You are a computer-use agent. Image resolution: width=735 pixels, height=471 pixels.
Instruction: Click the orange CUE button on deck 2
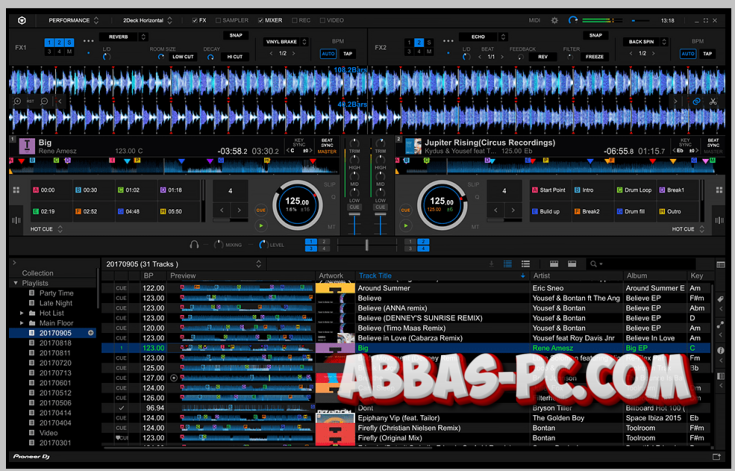pos(406,210)
